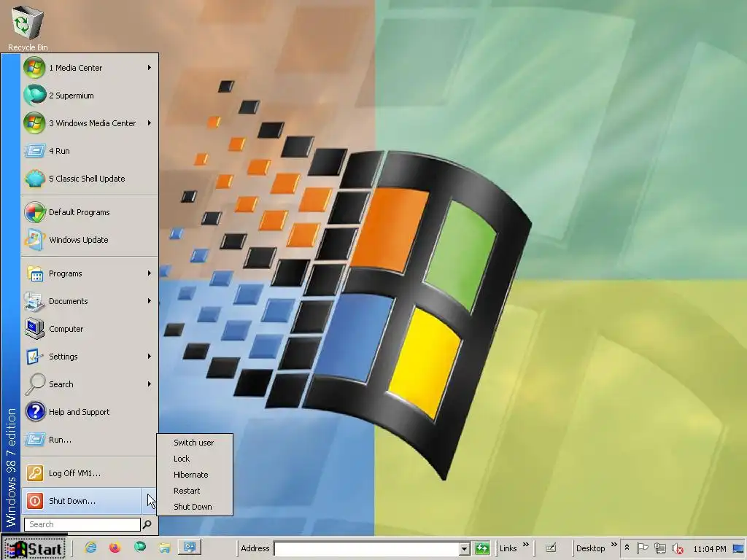The image size is (747, 560).
Task: Open the folder icon in quick launch
Action: (x=165, y=548)
